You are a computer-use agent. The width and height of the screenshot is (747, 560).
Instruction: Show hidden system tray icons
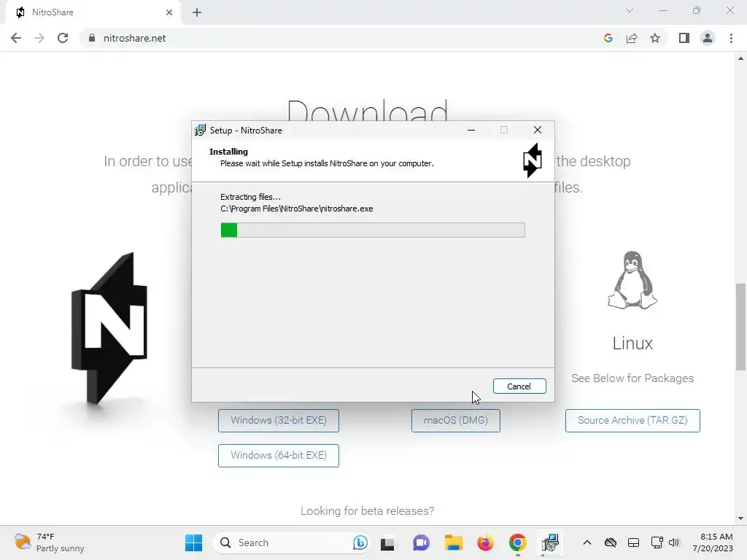click(587, 542)
